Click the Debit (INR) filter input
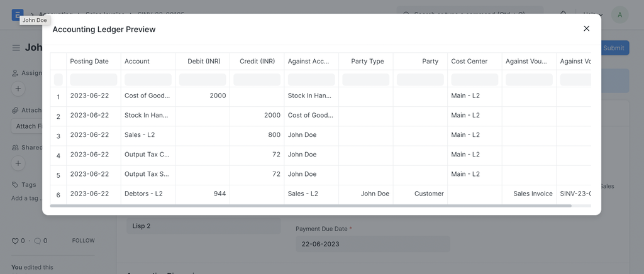The width and height of the screenshot is (644, 274). 203,80
